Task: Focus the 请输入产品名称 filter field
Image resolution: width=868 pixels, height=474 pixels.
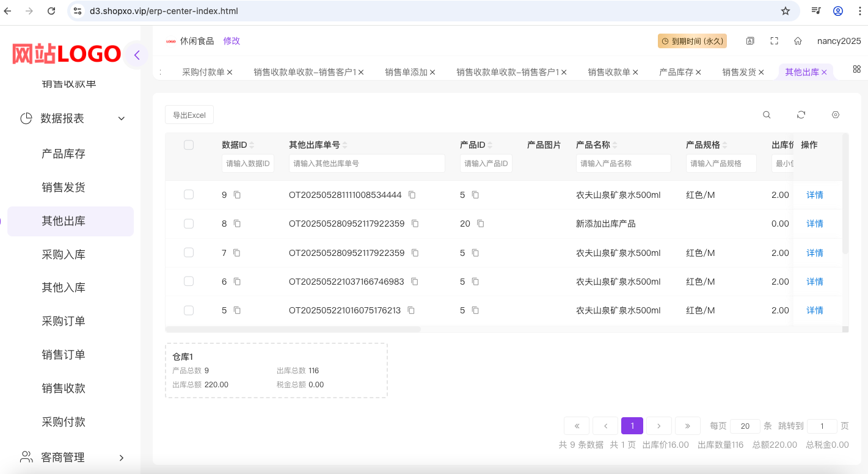Action: [624, 164]
